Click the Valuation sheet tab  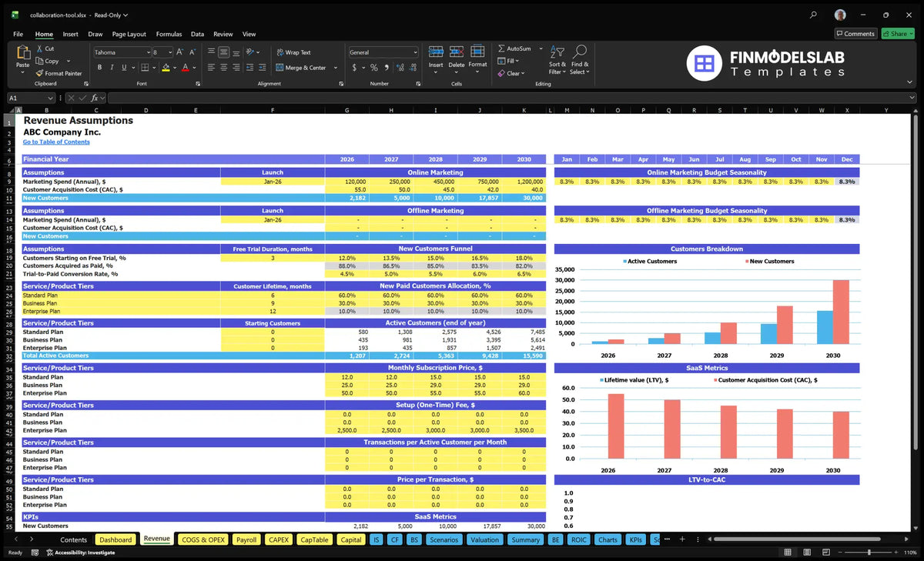[x=484, y=539]
